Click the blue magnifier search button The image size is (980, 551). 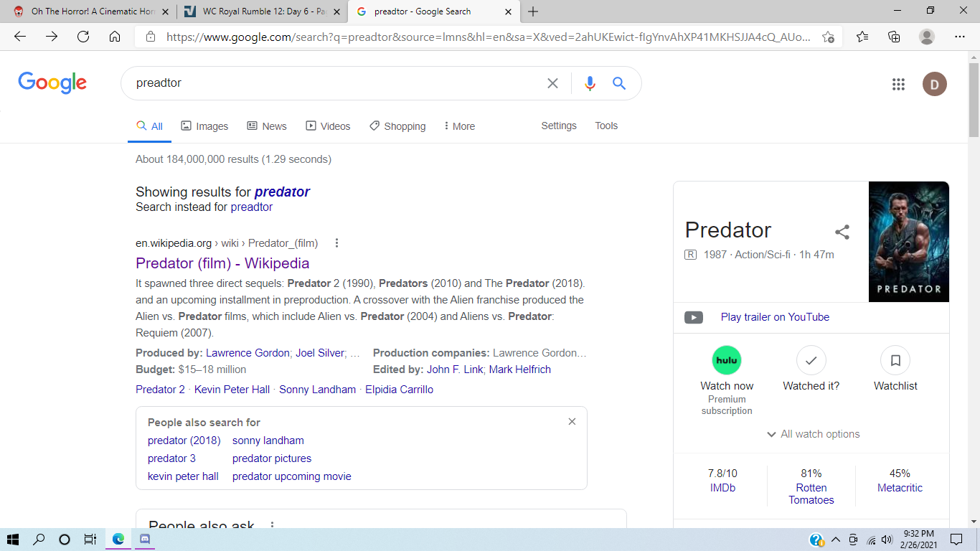(x=619, y=83)
